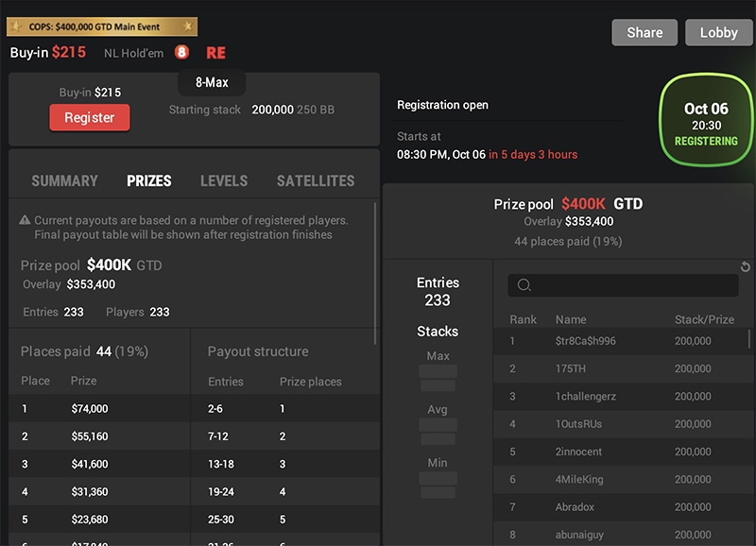Screen dimensions: 756x546
Task: Select the Satellites tab
Action: pyautogui.click(x=316, y=180)
